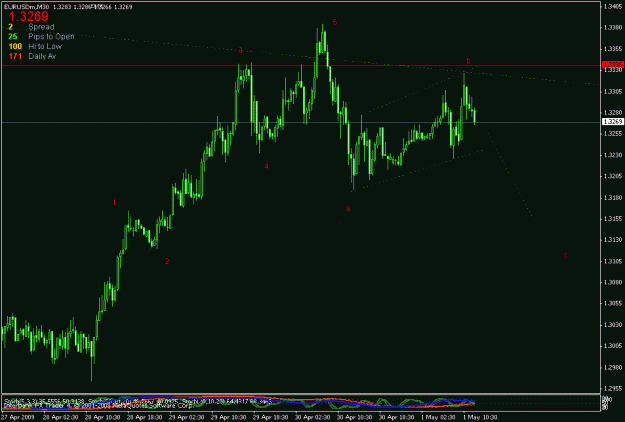Click the green 25 pips value
Image resolution: width=625 pixels, height=422 pixels.
pyautogui.click(x=13, y=37)
